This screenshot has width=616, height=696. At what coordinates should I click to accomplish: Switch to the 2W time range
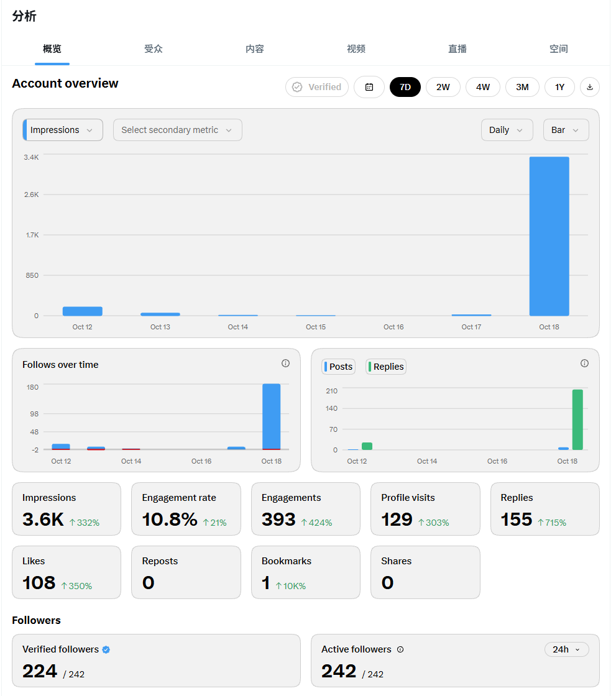[443, 87]
